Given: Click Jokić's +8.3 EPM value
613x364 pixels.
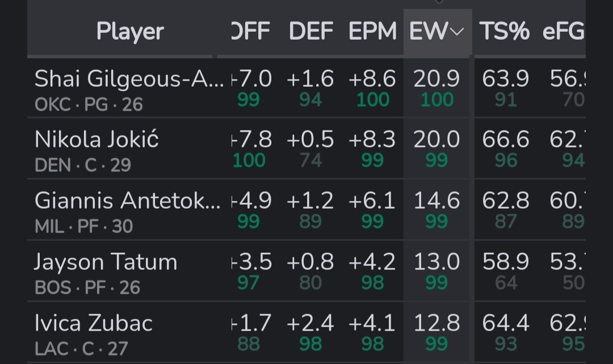Looking at the screenshot, I should (372, 139).
